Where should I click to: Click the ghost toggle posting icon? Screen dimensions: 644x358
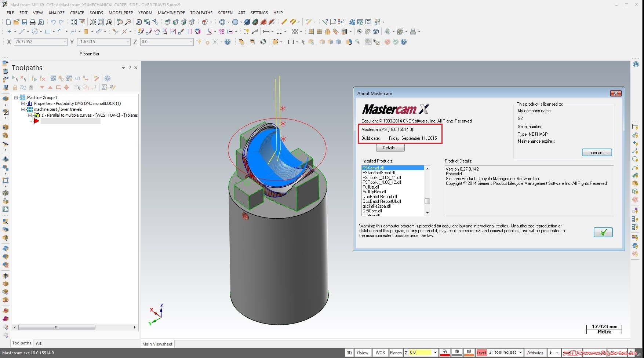coord(31,87)
